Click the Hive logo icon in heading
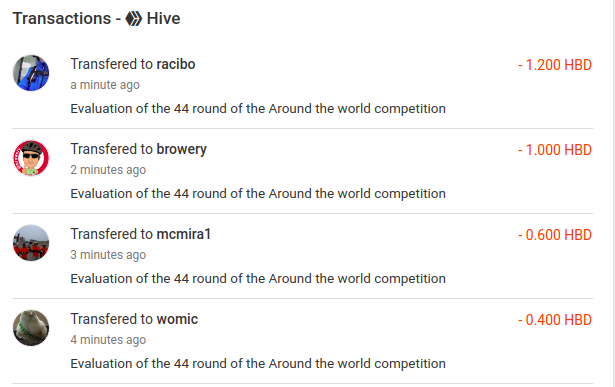This screenshot has height=387, width=615. [133, 18]
